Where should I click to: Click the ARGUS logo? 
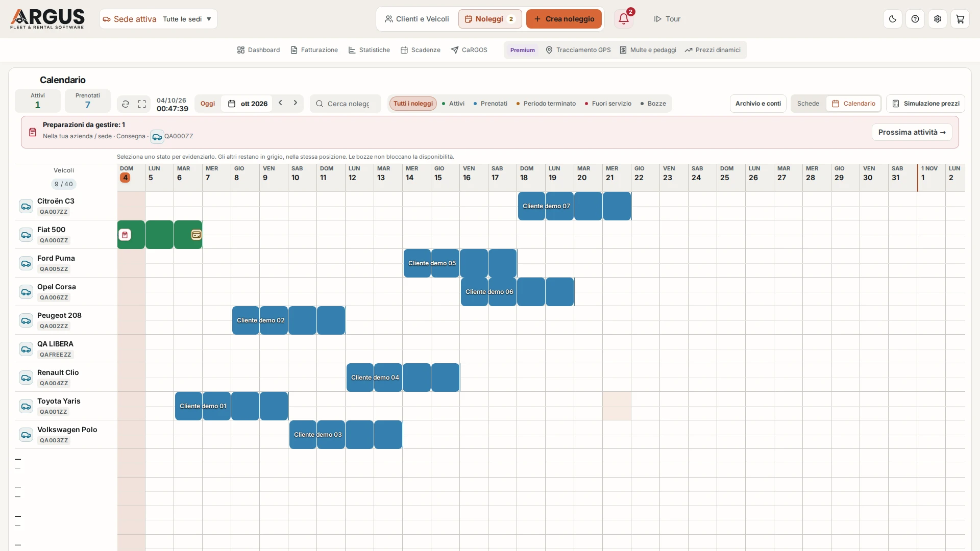point(47,19)
